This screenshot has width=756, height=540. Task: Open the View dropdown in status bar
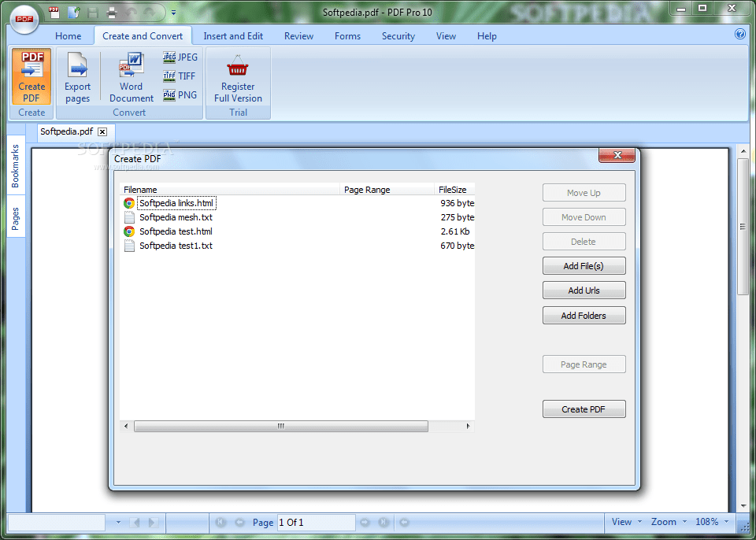point(627,522)
